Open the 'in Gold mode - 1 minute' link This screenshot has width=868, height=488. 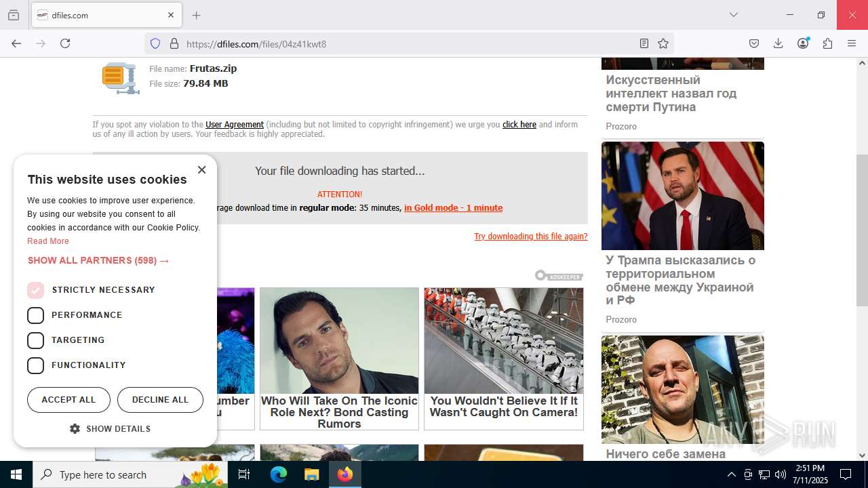pyautogui.click(x=453, y=208)
